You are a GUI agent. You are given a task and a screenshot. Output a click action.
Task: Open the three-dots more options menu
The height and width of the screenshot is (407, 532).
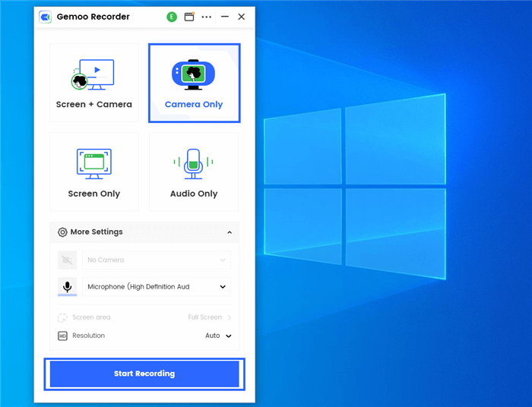[x=206, y=17]
